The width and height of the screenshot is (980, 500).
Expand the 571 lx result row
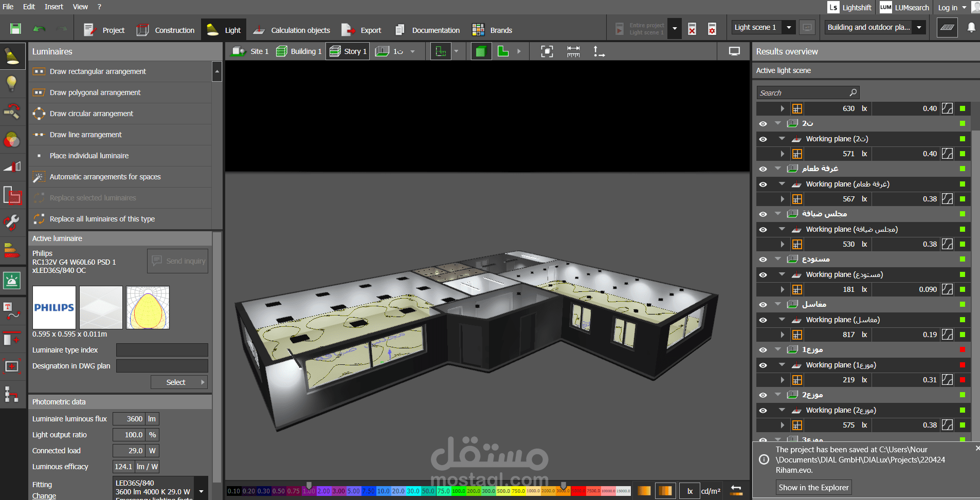[782, 154]
